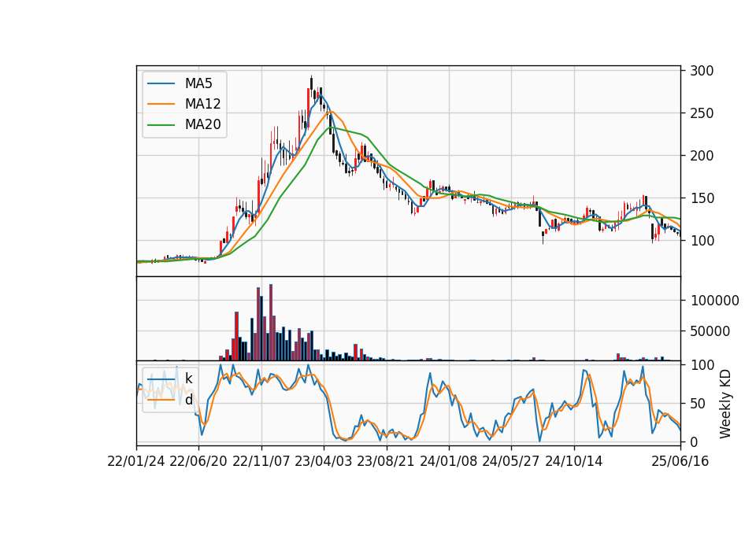Click the 22/06/20 date label
The image size is (756, 543).
pyautogui.click(x=198, y=461)
